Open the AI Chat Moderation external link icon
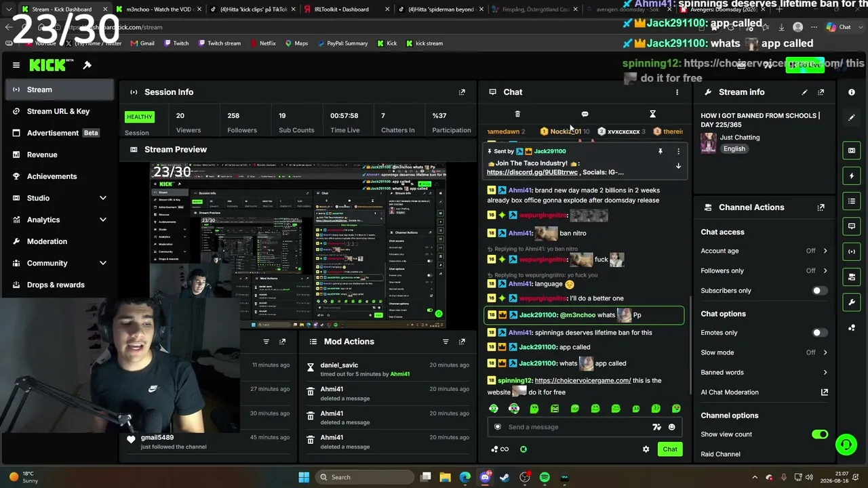Screen dimensions: 868x488 point(825,392)
